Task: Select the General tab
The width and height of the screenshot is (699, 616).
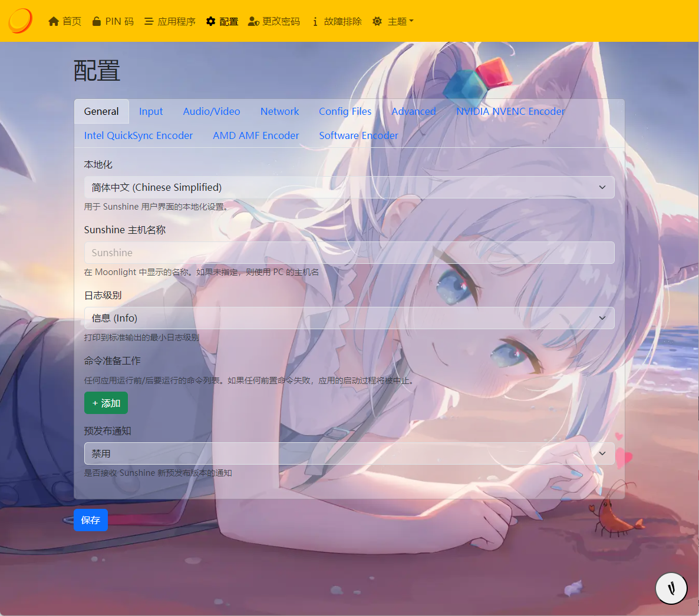Action: click(101, 111)
